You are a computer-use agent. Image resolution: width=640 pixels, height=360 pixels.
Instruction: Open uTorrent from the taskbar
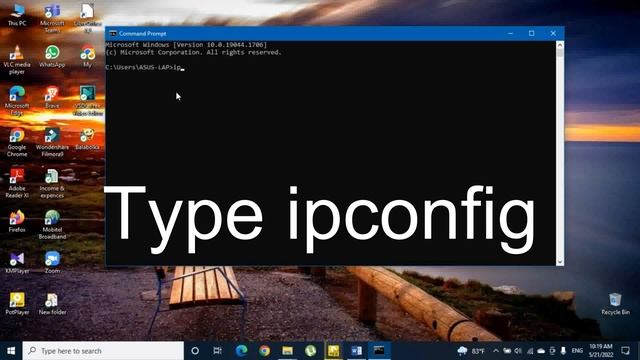[x=310, y=351]
